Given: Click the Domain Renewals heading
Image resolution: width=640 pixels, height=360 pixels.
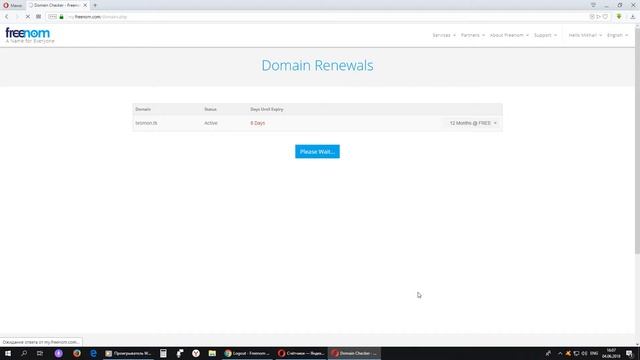Looking at the screenshot, I should (x=317, y=65).
